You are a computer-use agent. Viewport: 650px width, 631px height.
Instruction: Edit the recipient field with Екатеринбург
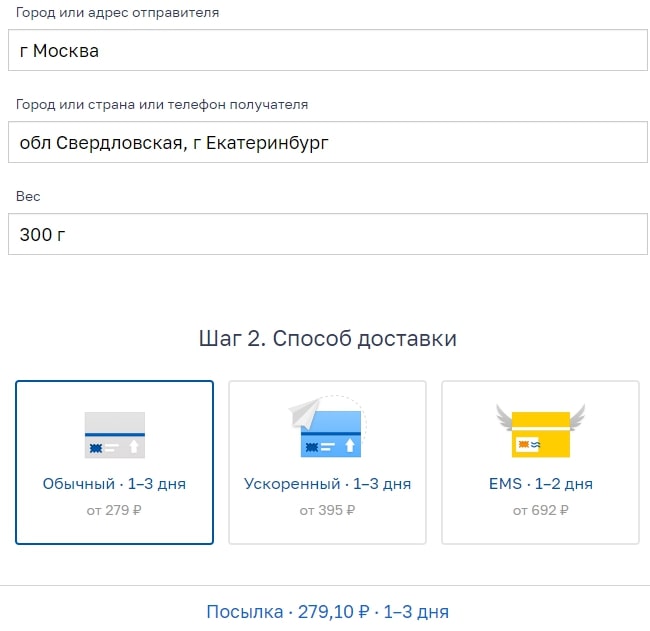click(327, 142)
